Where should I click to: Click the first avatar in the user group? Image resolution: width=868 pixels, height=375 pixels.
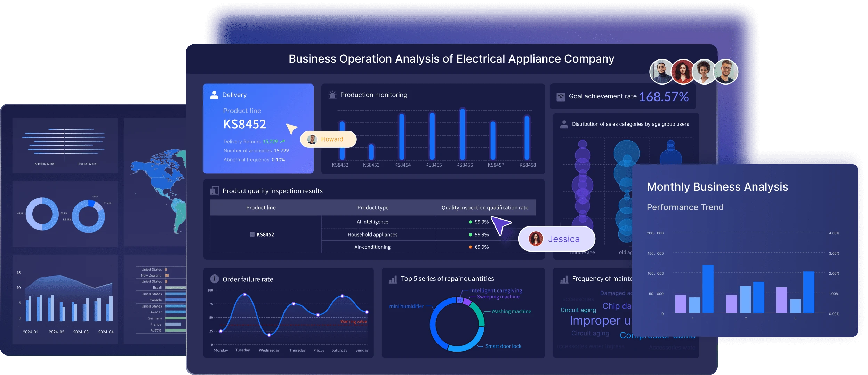661,72
